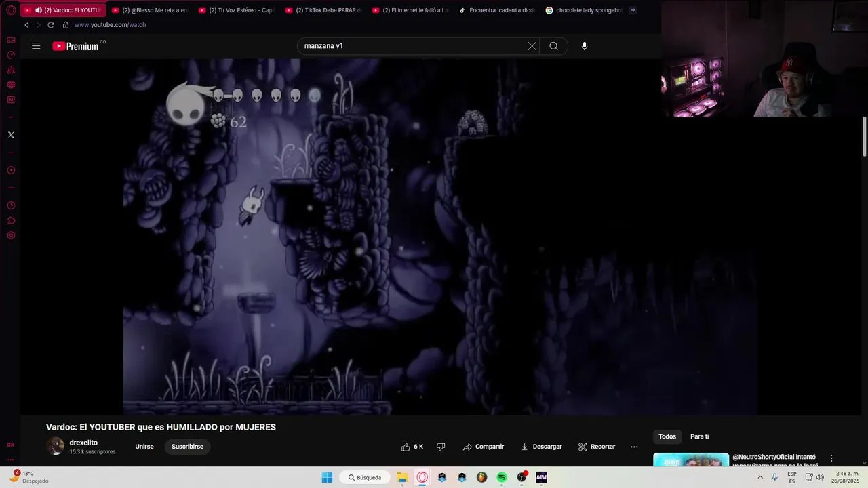Switch to El internet le falló tab
The height and width of the screenshot is (488, 868).
pyautogui.click(x=410, y=10)
